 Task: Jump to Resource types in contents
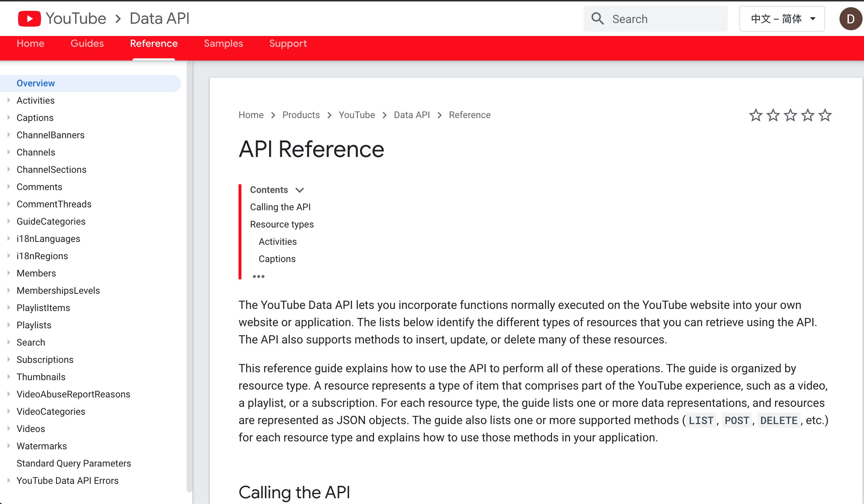(282, 224)
